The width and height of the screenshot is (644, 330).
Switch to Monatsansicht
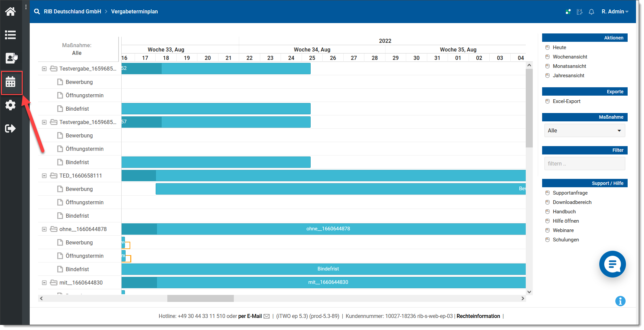tap(570, 66)
